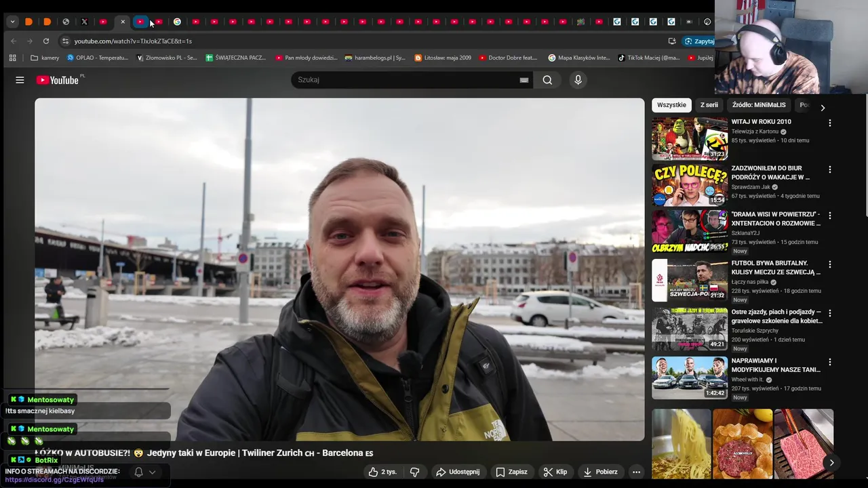Open the Litosław: maja 2009 bookmark
The width and height of the screenshot is (868, 488).
click(x=443, y=58)
